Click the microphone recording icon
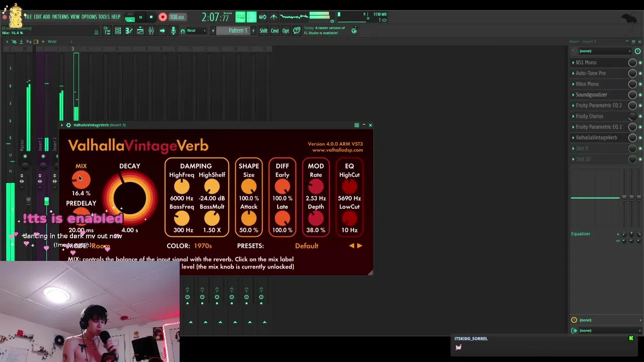 [x=173, y=31]
